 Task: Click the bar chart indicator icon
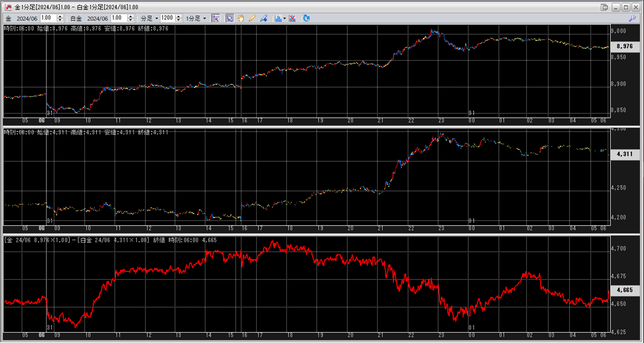coord(278,18)
